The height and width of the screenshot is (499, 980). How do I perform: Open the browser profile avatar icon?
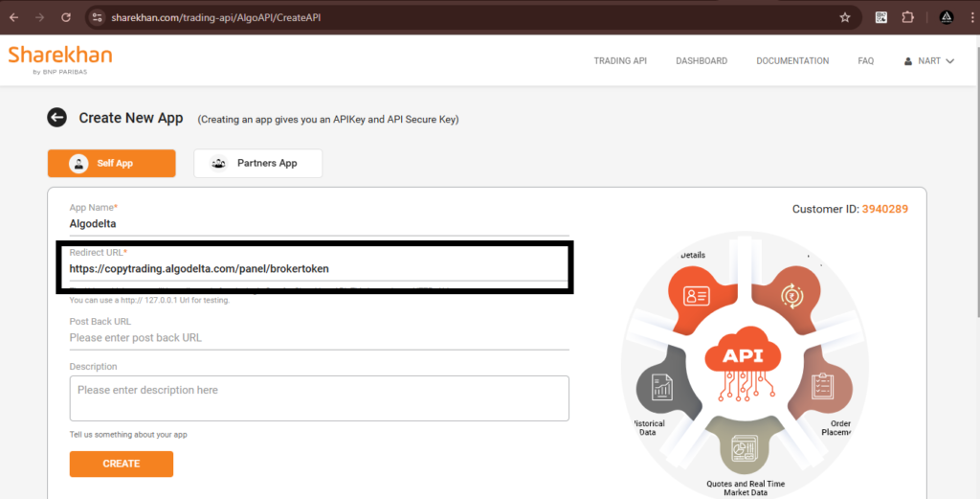tap(947, 17)
